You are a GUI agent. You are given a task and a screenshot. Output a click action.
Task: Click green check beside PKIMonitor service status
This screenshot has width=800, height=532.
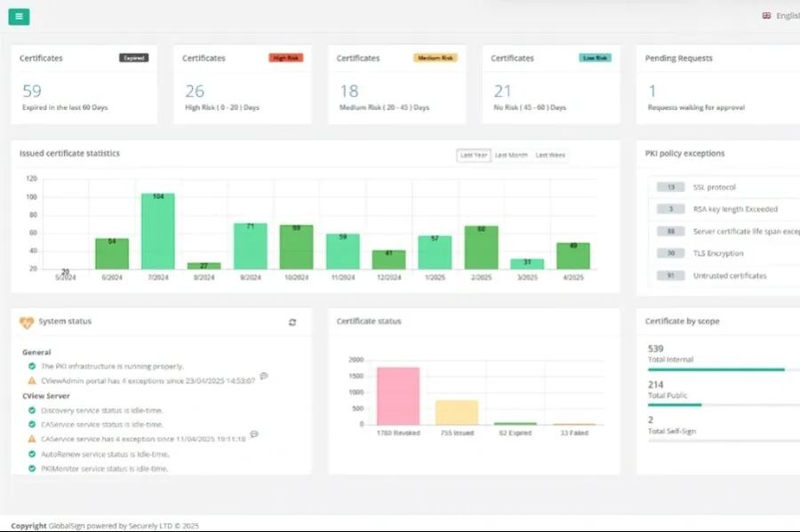point(32,468)
